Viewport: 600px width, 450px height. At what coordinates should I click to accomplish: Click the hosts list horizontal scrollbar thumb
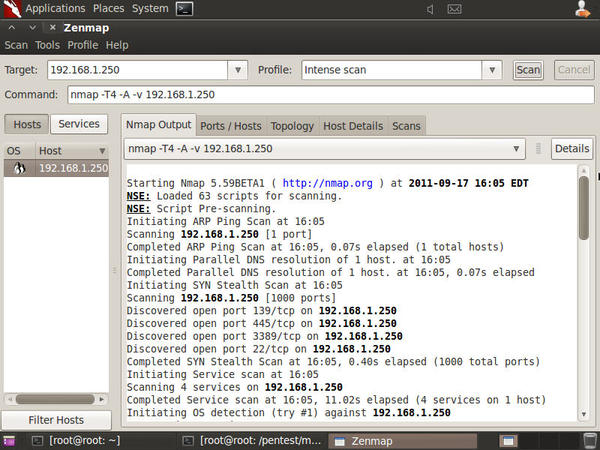[x=55, y=399]
